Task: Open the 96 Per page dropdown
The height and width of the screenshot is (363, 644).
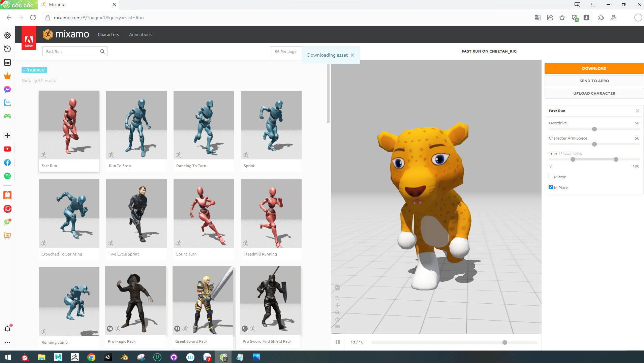Action: 286,51
